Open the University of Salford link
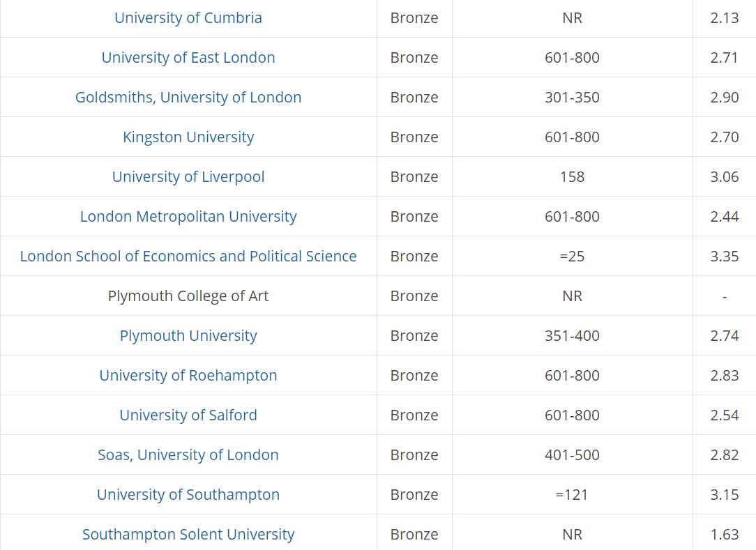756x550 pixels. point(188,415)
